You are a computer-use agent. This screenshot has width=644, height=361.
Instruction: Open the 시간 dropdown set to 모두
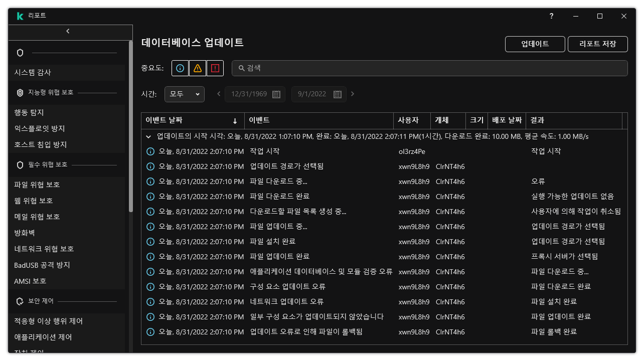tap(184, 94)
